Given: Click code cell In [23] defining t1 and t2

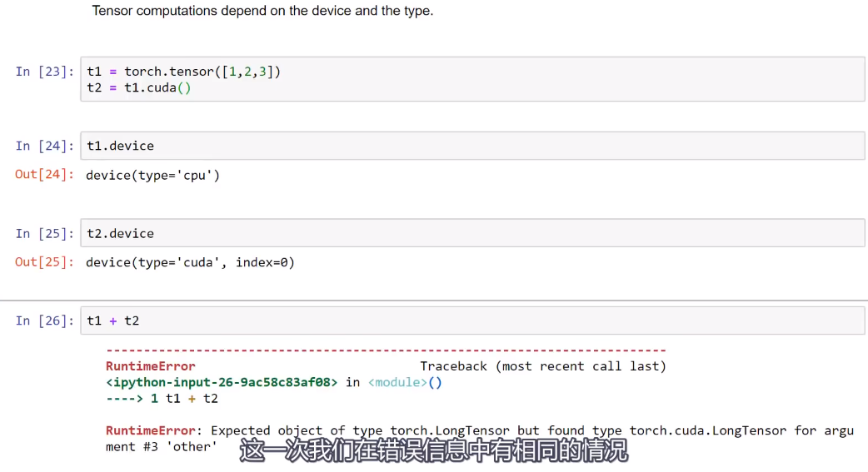Looking at the screenshot, I should [x=472, y=79].
